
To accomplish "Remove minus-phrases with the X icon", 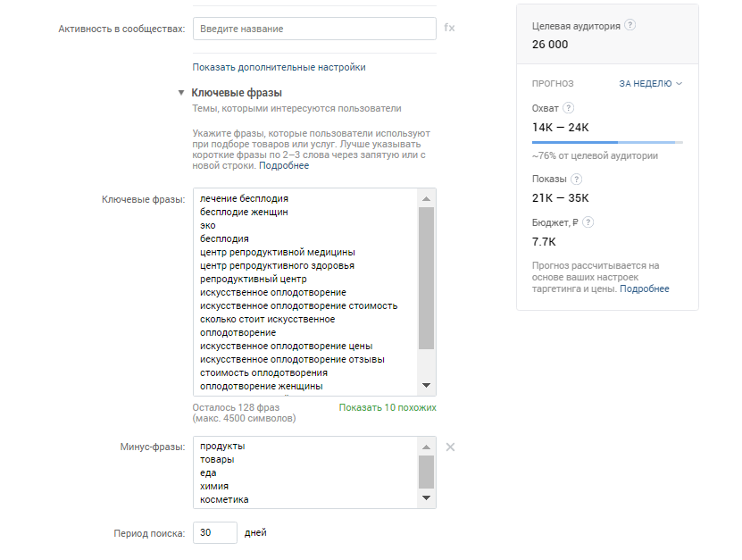I will 450,447.
